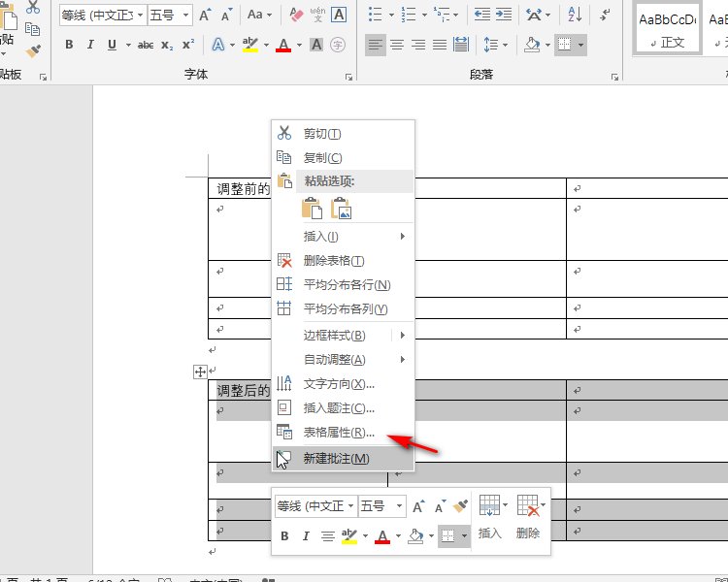
Task: Toggle bold in mini toolbar
Action: [284, 536]
